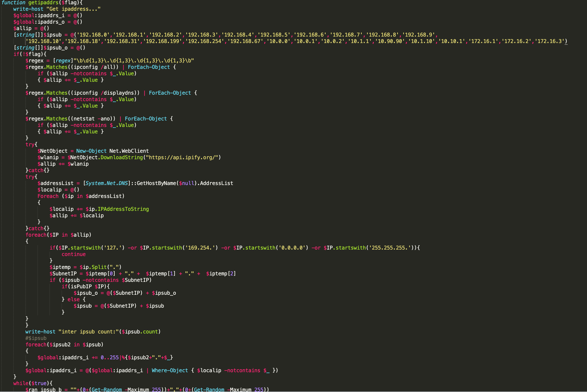This screenshot has width=587, height=392.
Task: Click foreach($ipsub2 in $ipsub) statement
Action: 65,345
